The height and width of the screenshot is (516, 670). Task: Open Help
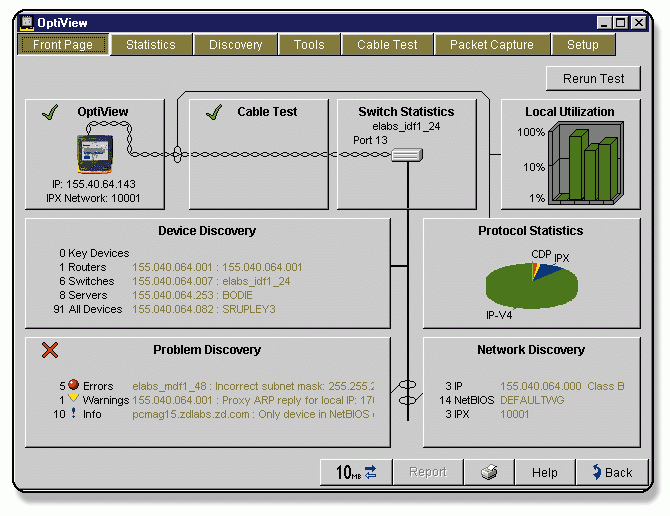(545, 472)
